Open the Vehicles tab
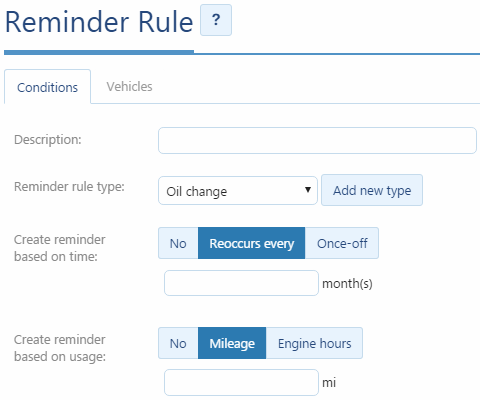The image size is (480, 400). tap(129, 87)
